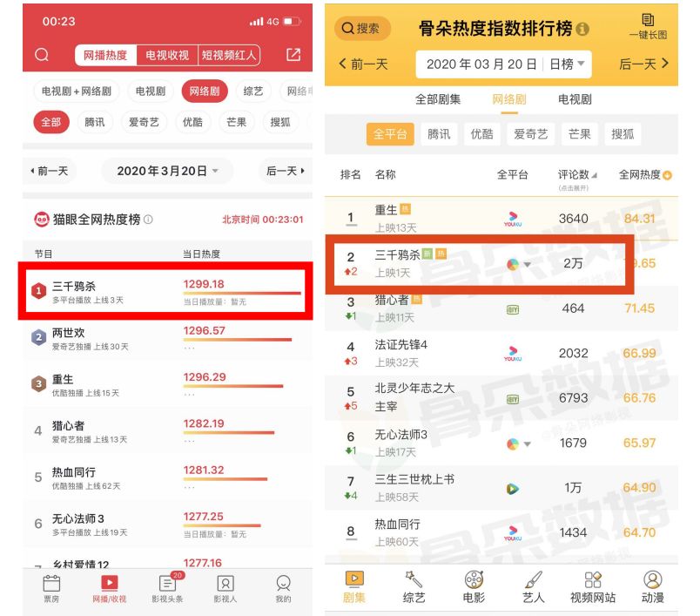Viewport: 700px width, 616px height.
Task: Select the 综艺 category chip in Maoyan
Action: (x=253, y=91)
